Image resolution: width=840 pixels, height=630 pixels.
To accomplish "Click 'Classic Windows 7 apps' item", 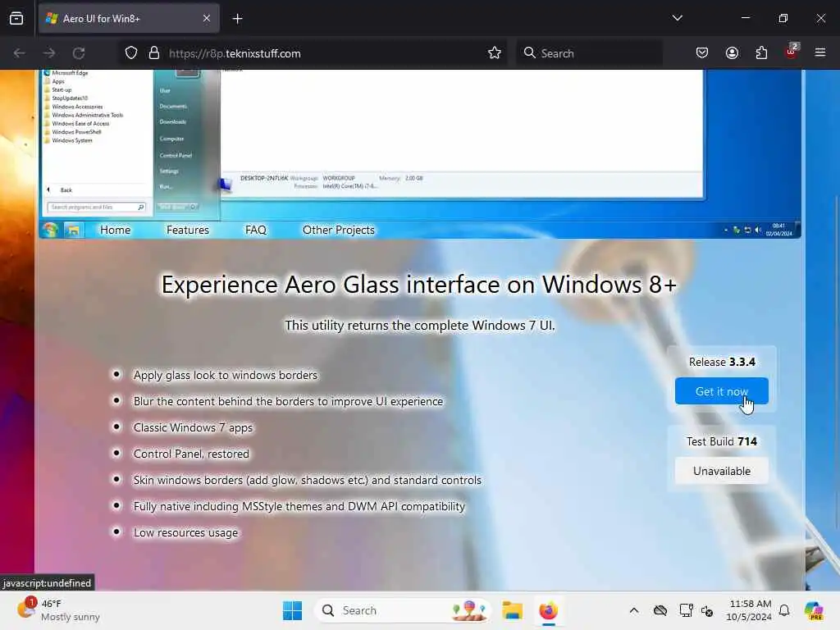I will coord(193,427).
